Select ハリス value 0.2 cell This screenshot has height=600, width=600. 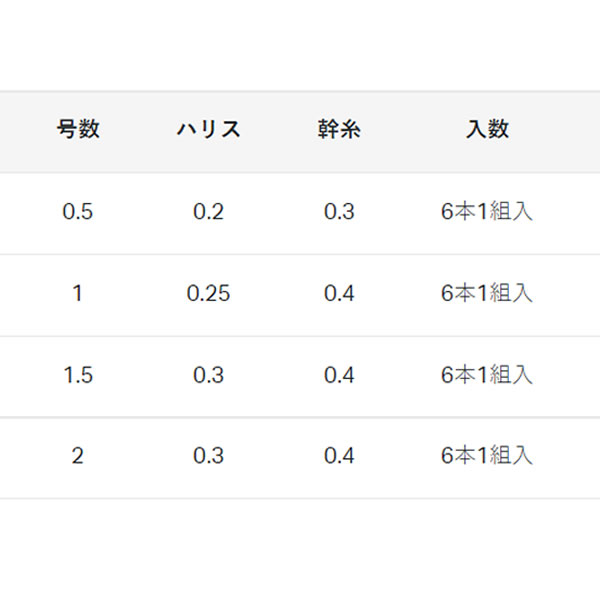208,212
